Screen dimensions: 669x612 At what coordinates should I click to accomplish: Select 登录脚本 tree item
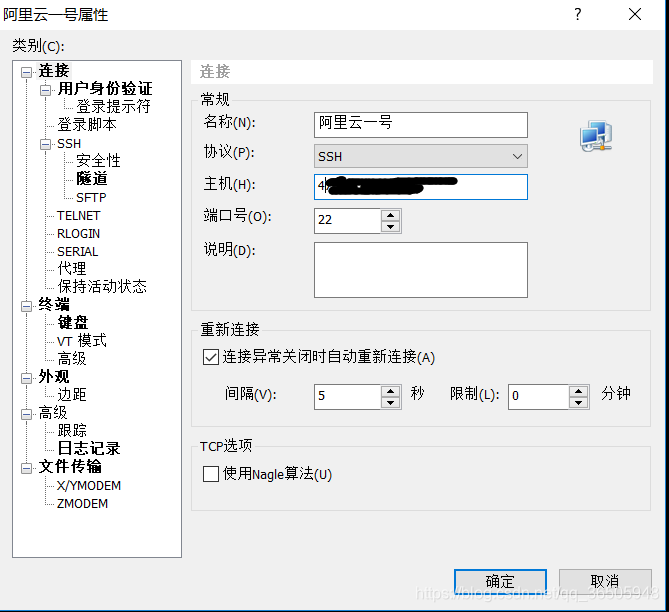coord(87,125)
